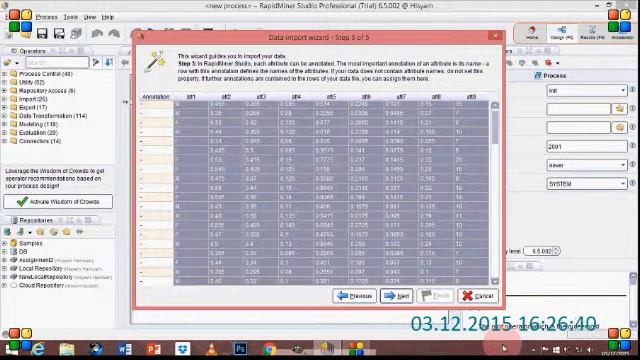Open VLC media player from taskbar
The image size is (640, 360).
[x=211, y=349]
